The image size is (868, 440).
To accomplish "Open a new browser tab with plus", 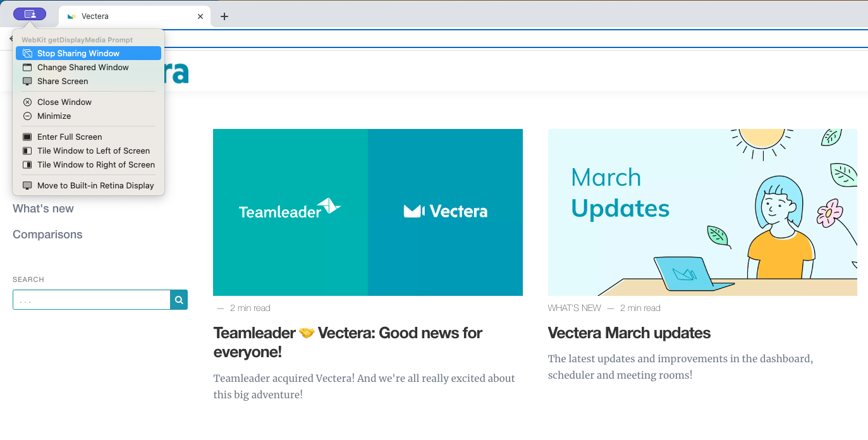I will tap(224, 16).
